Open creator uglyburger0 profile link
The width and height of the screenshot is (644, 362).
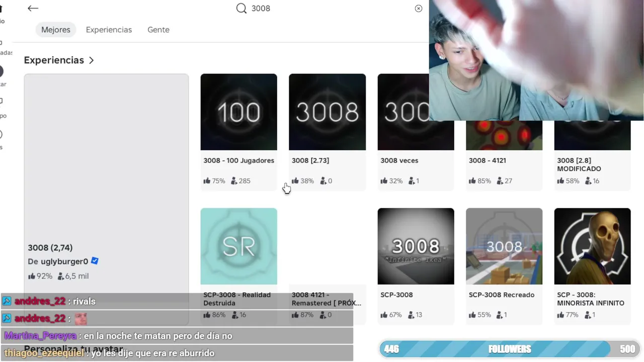pos(64,261)
